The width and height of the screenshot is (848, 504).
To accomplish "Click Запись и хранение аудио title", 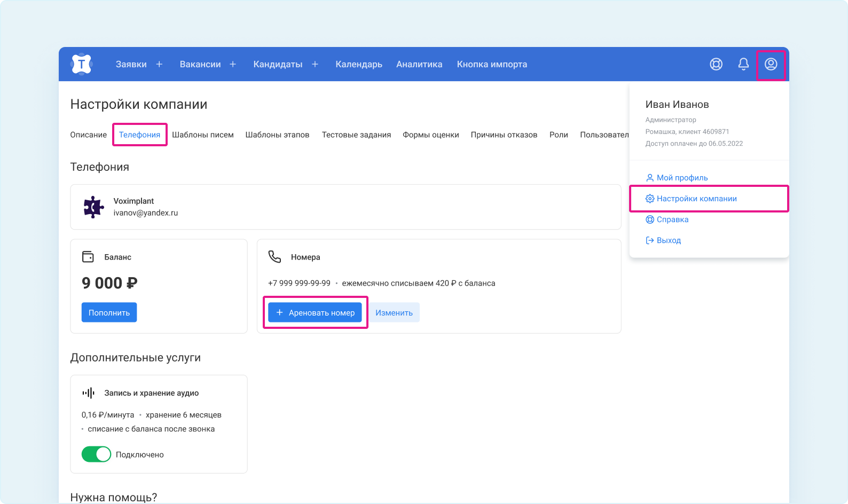I will (x=152, y=393).
